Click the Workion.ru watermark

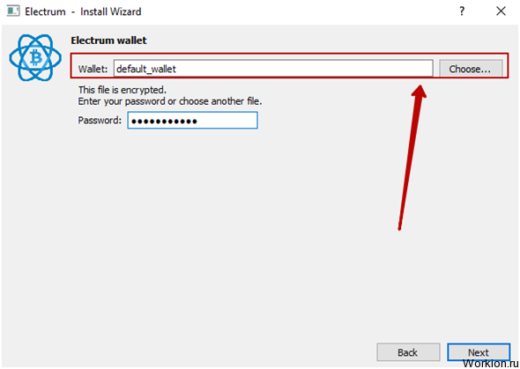490,363
